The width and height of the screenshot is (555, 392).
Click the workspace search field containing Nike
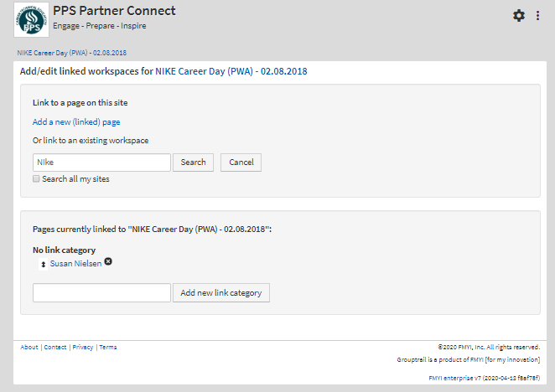pos(101,162)
